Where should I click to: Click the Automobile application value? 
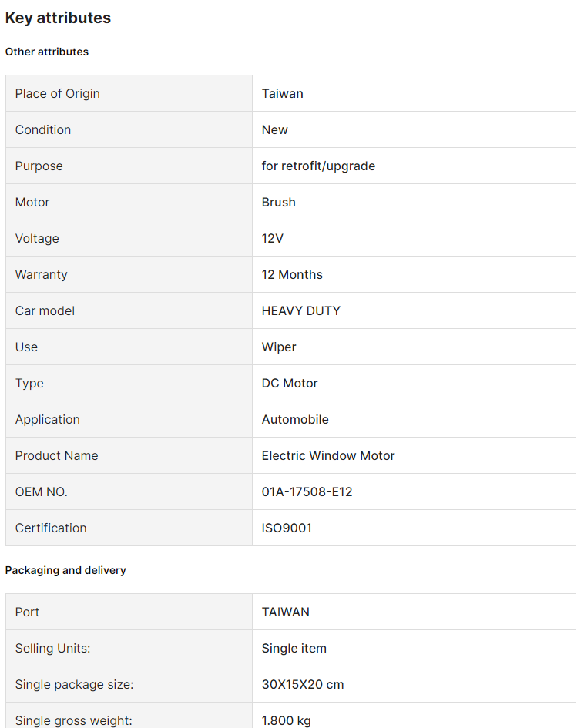[295, 419]
